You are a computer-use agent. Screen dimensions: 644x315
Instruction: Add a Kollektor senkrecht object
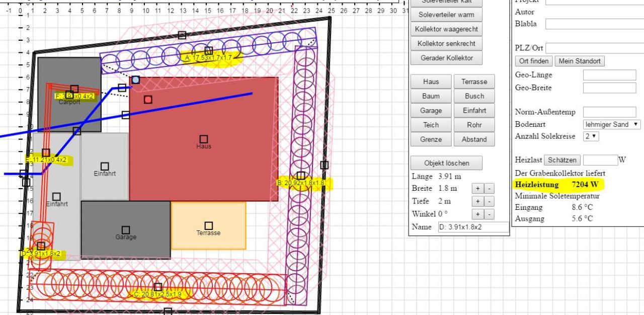click(x=446, y=43)
